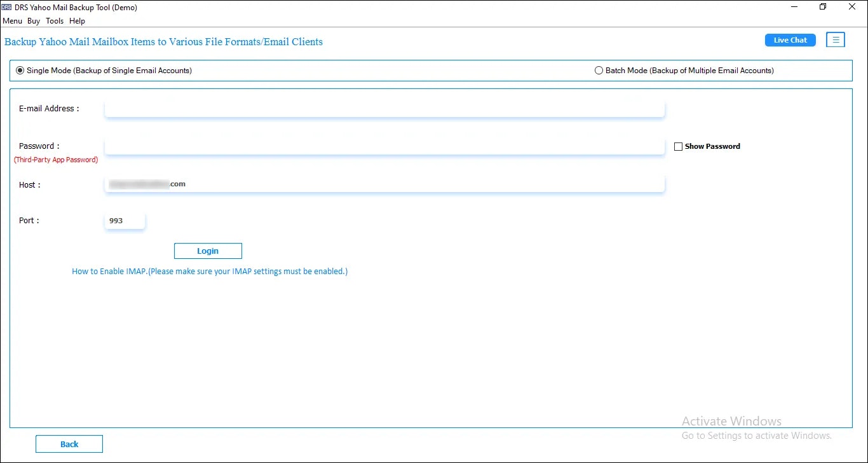Open the How to Enable IMAP link
This screenshot has width=868, height=463.
[210, 272]
